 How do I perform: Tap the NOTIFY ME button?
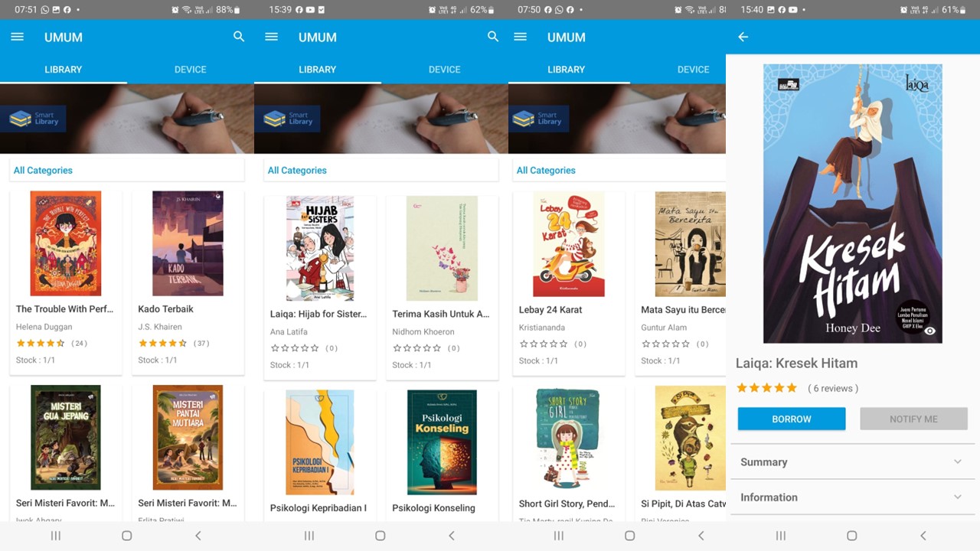pos(913,419)
